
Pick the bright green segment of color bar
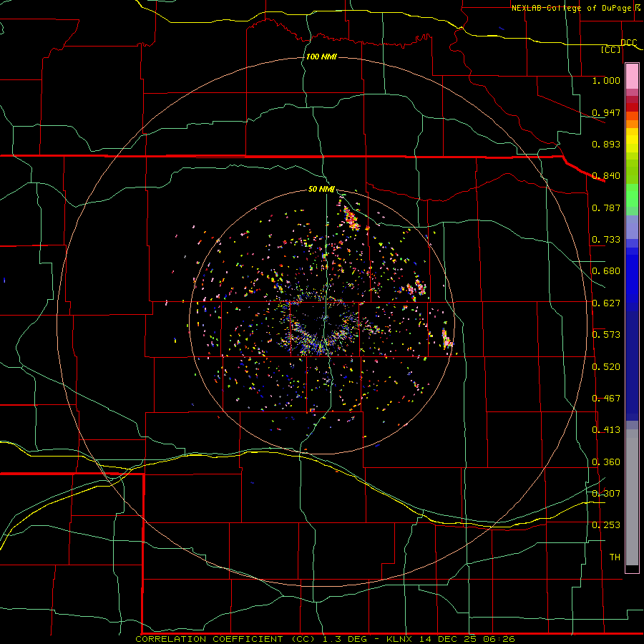coord(632,195)
